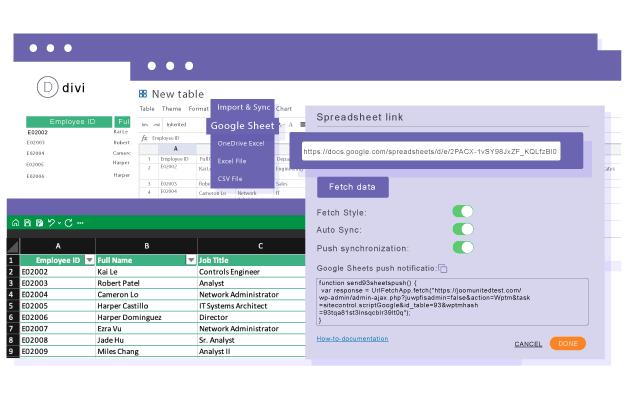Open the Theme menu
This screenshot has height=396, width=630.
(x=172, y=109)
